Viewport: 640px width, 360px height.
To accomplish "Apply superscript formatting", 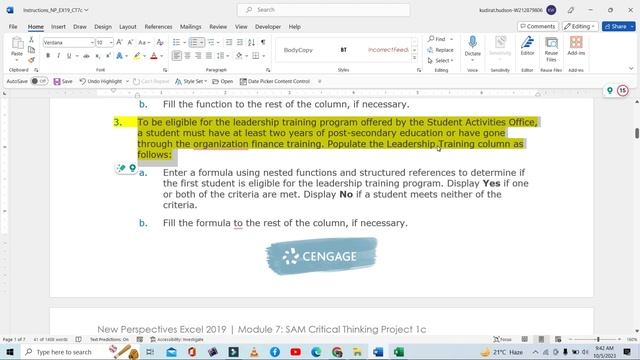I will coord(108,56).
